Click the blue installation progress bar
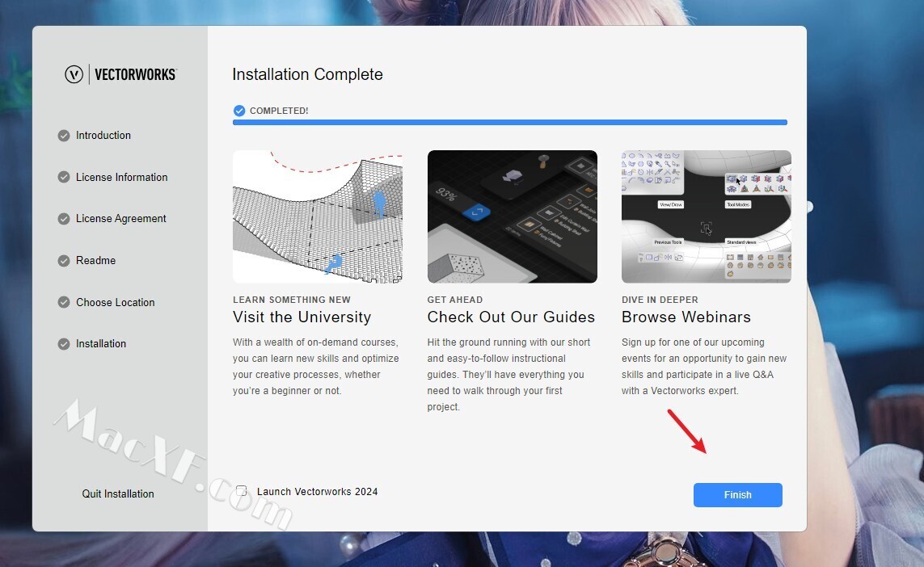Screen dimensions: 924x567 click(510, 123)
